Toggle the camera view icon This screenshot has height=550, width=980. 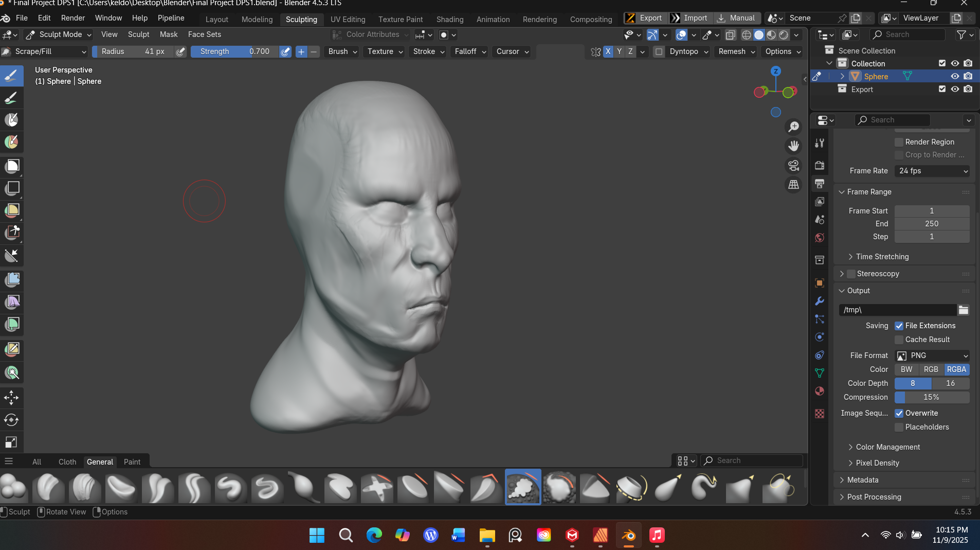point(794,165)
